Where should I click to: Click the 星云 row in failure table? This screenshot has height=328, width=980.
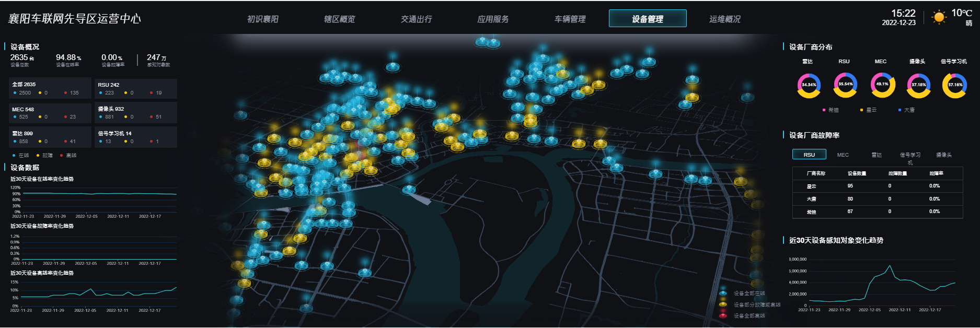[x=877, y=186]
